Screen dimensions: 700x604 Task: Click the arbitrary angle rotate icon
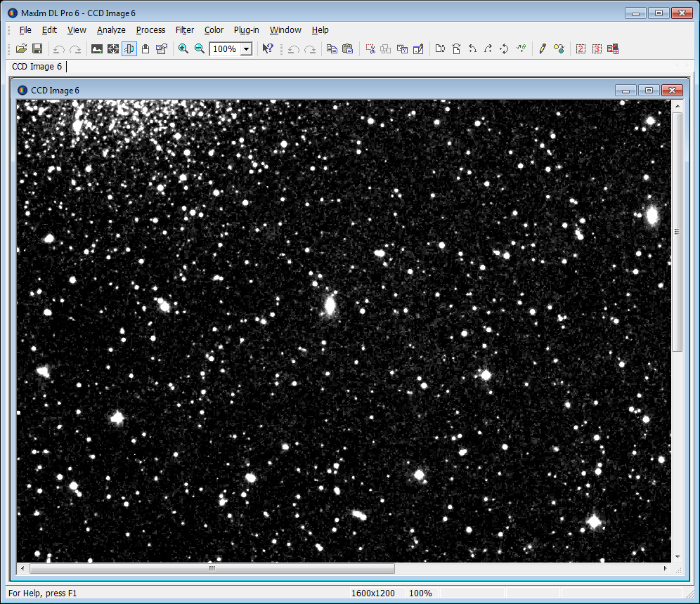pos(521,48)
